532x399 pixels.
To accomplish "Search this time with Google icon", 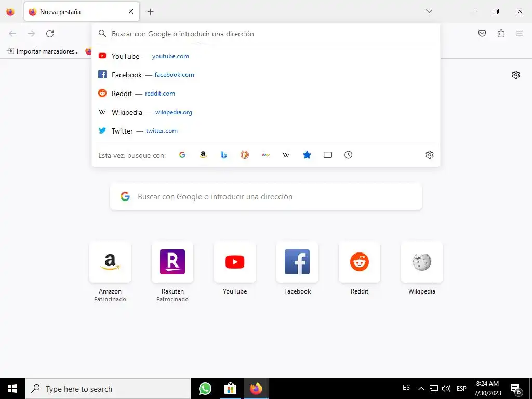I will (x=182, y=155).
